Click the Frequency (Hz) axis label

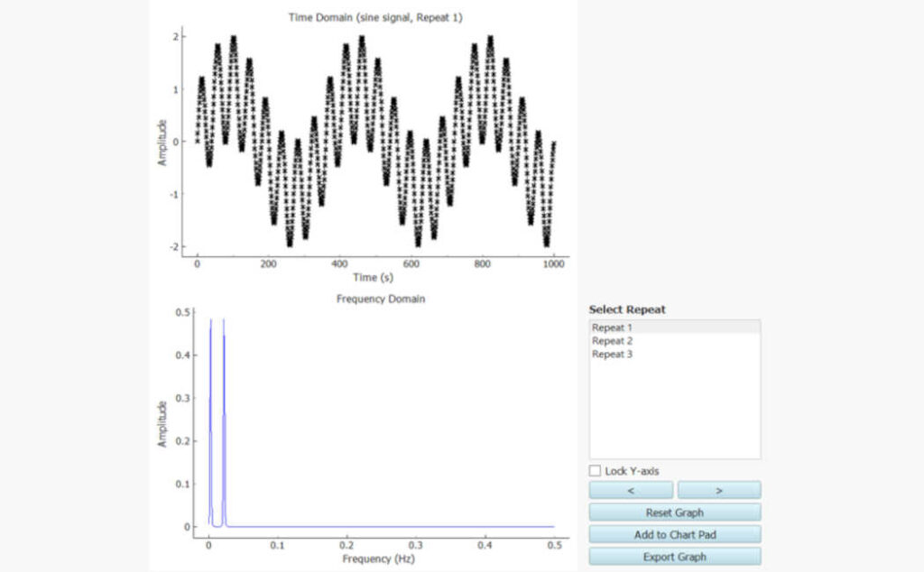click(x=379, y=559)
